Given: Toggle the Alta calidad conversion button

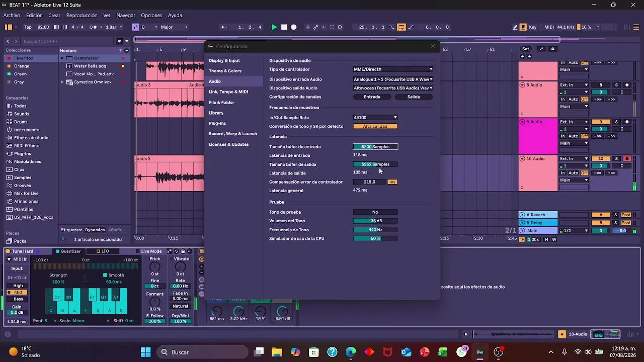Looking at the screenshot, I should tap(375, 126).
